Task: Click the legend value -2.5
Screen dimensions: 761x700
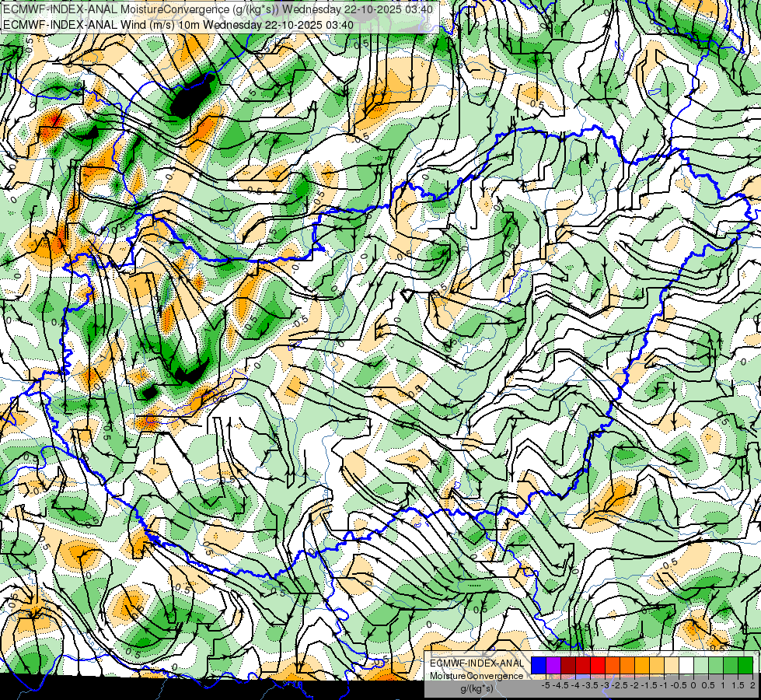Action: click(620, 685)
